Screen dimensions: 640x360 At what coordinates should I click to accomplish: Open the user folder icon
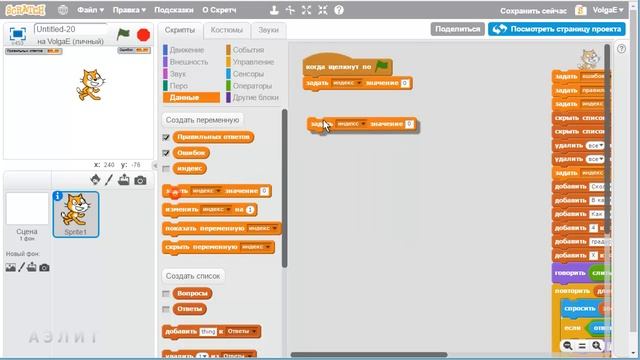[580, 10]
